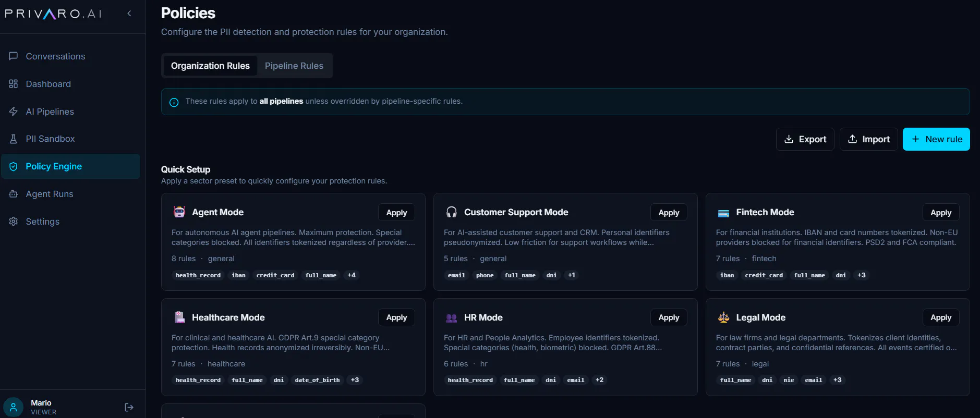The image size is (980, 418).
Task: Click the health_record tag in HR Mode
Action: pos(470,380)
